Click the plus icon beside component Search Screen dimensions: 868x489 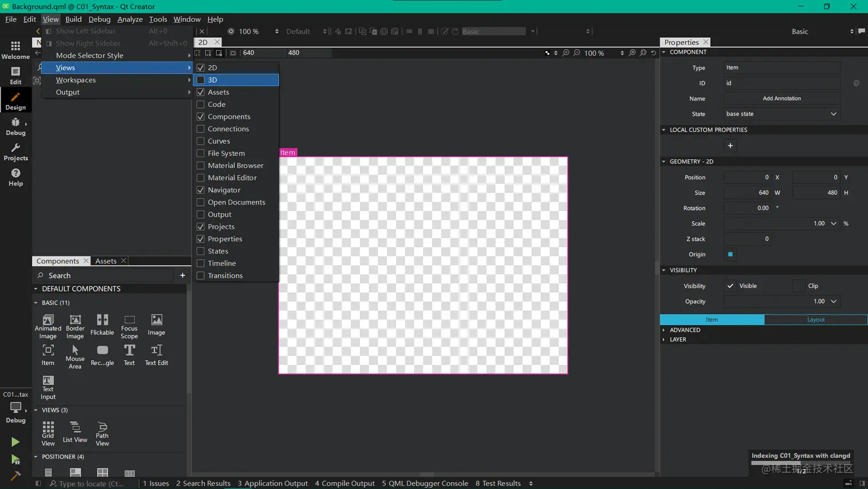pyautogui.click(x=183, y=275)
